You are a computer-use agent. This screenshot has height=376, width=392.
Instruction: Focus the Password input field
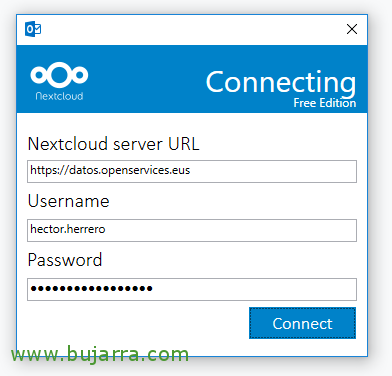[x=192, y=289]
